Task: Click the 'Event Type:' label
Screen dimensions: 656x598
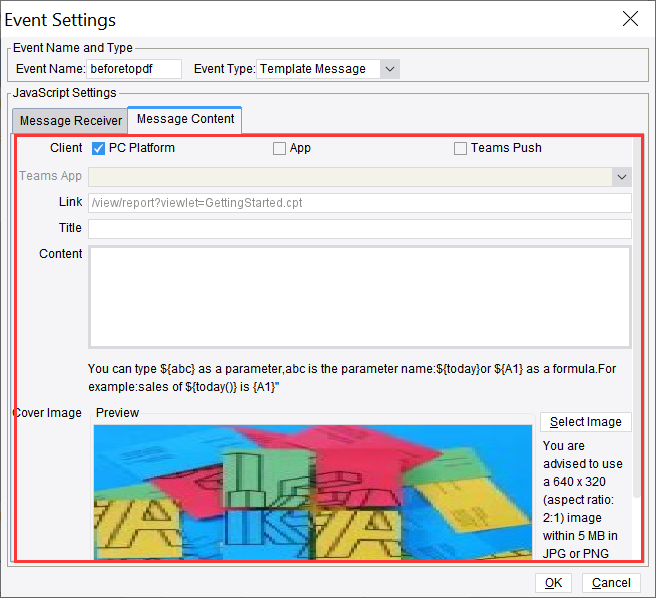Action: [x=224, y=69]
